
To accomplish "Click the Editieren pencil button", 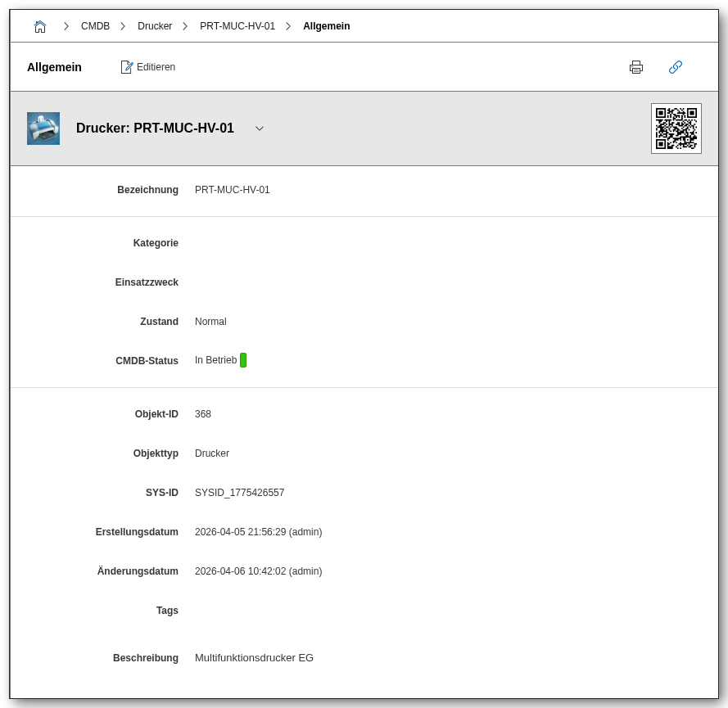I will [148, 67].
